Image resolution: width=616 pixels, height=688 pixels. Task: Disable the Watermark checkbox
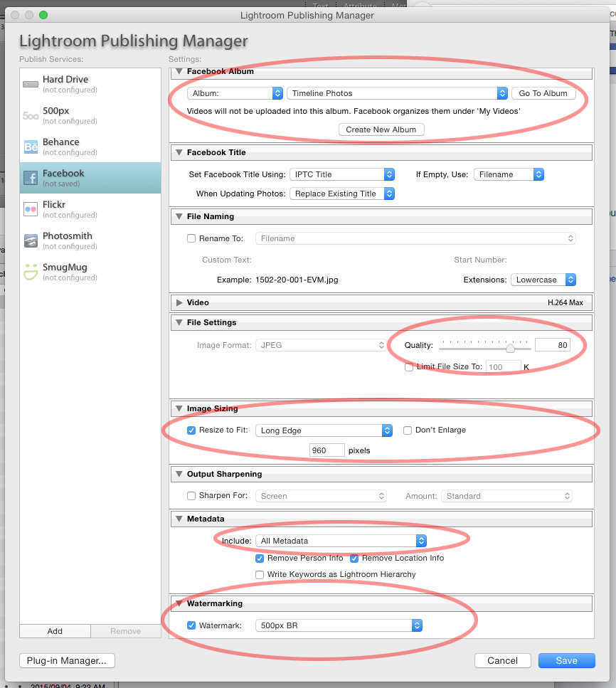point(191,625)
